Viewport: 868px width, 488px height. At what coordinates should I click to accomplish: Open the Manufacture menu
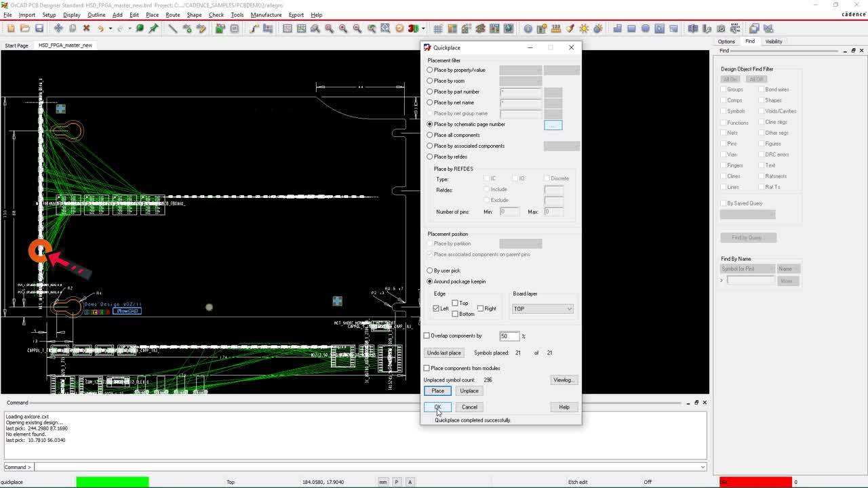click(266, 15)
